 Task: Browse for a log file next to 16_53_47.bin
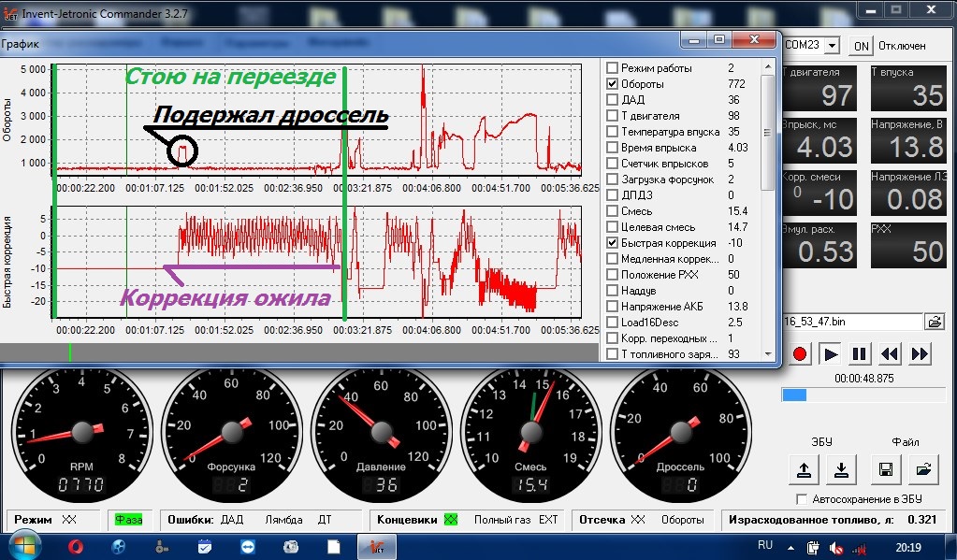click(x=935, y=322)
